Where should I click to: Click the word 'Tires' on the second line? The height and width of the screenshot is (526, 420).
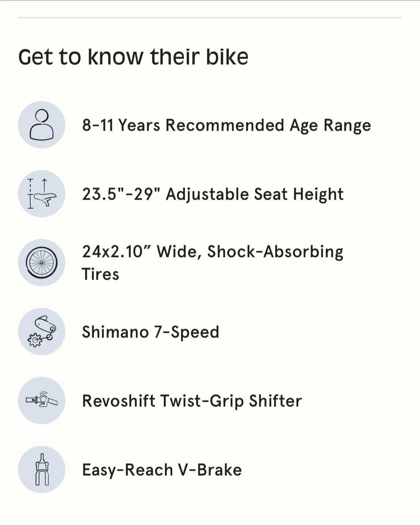click(x=101, y=274)
